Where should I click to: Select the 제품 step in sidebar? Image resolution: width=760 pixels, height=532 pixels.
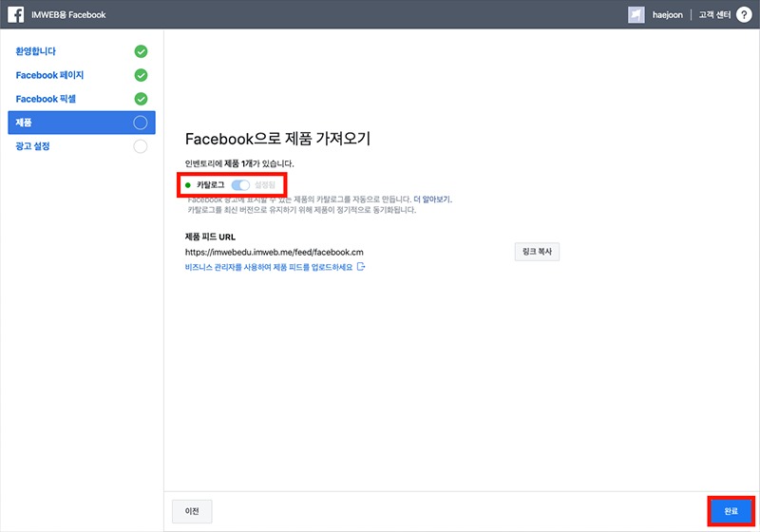point(82,123)
